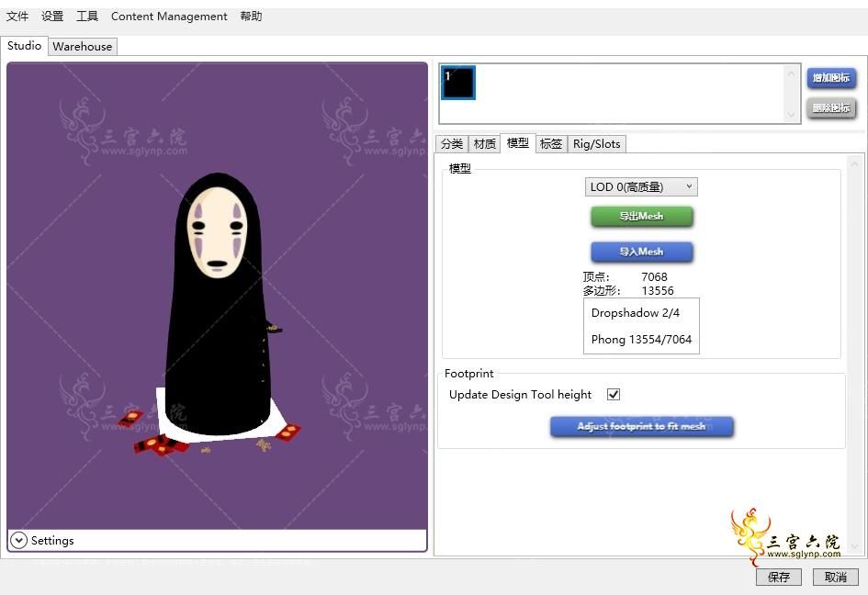Click the vertex count value 7068
Screen dimensions: 868x595
[x=654, y=276]
